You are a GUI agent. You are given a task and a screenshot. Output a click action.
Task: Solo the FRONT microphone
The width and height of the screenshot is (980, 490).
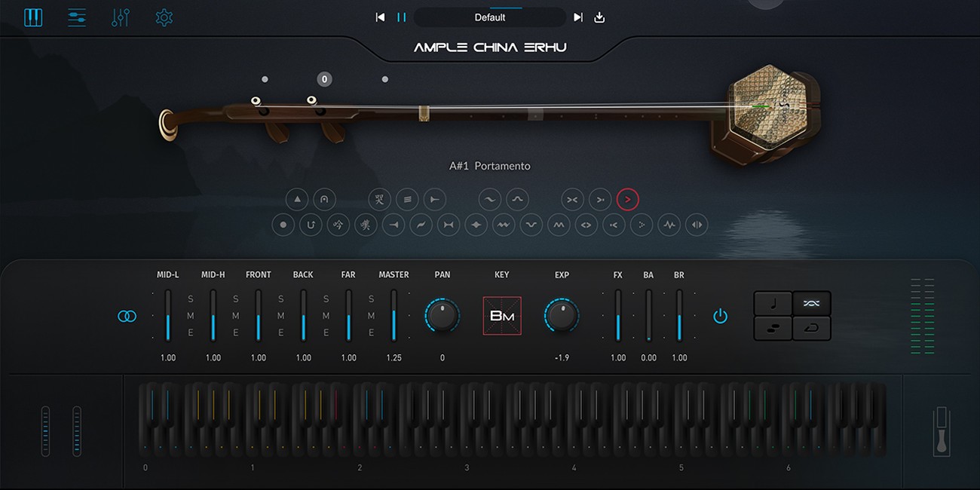[x=281, y=299]
